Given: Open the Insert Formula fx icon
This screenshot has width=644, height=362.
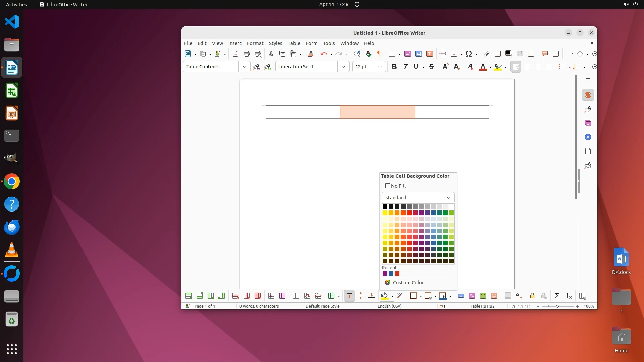Looking at the screenshot, I should (x=569, y=296).
